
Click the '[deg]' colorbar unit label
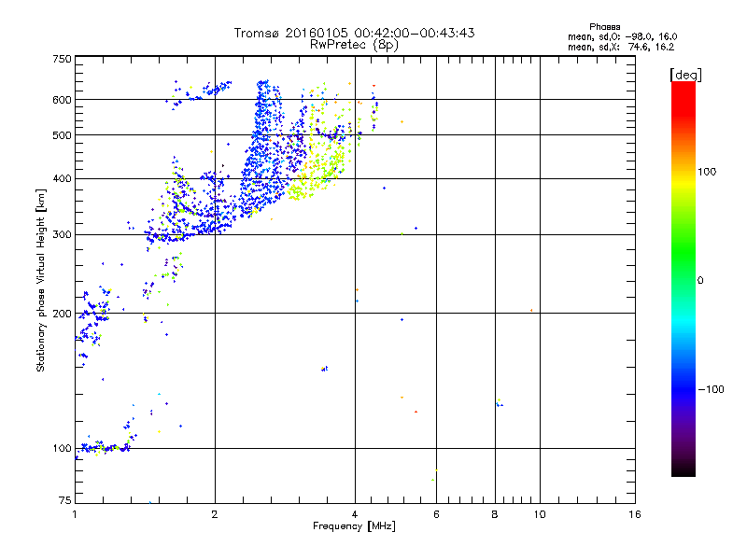click(x=685, y=75)
